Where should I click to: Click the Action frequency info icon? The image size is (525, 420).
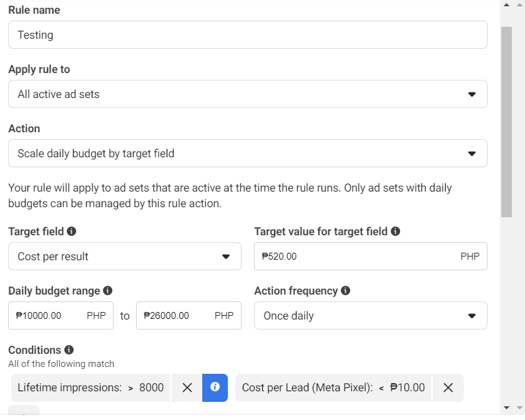[x=346, y=290]
